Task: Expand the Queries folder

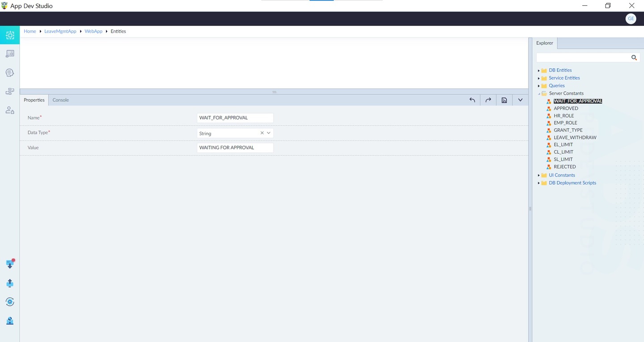Action: pyautogui.click(x=538, y=86)
